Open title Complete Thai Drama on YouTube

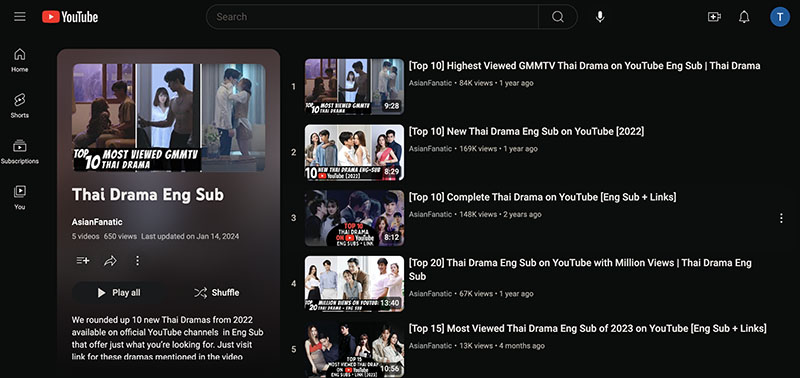542,197
